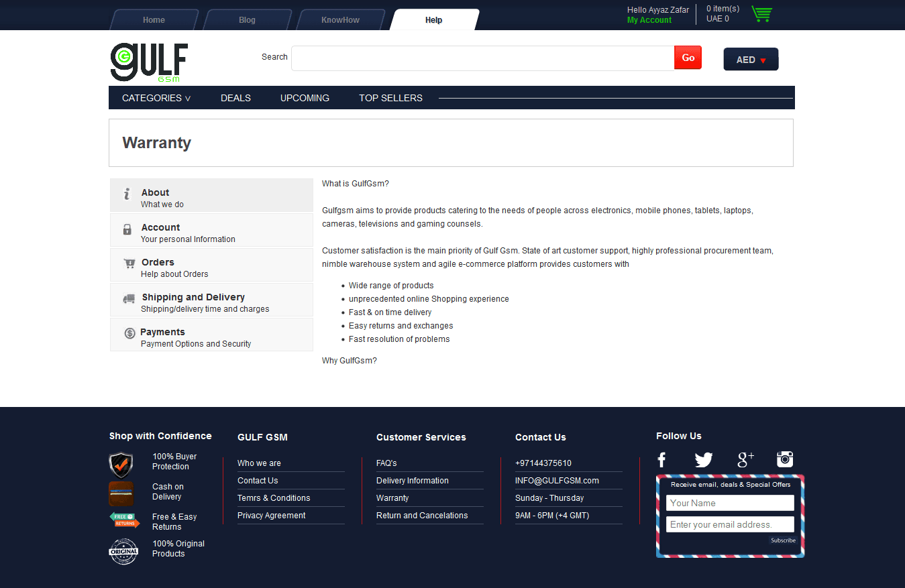
Task: Open the Contact Us footer link
Action: coord(258,481)
